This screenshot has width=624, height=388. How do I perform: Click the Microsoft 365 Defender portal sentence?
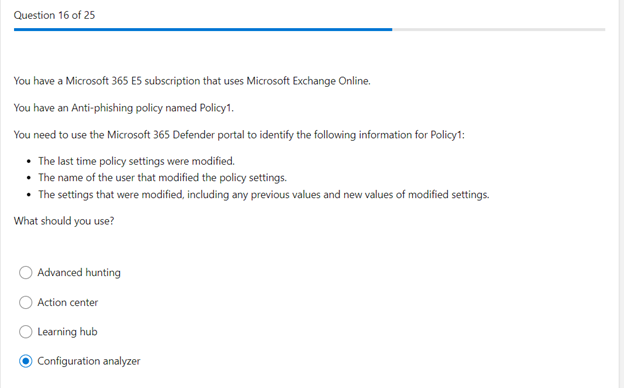[x=239, y=135]
